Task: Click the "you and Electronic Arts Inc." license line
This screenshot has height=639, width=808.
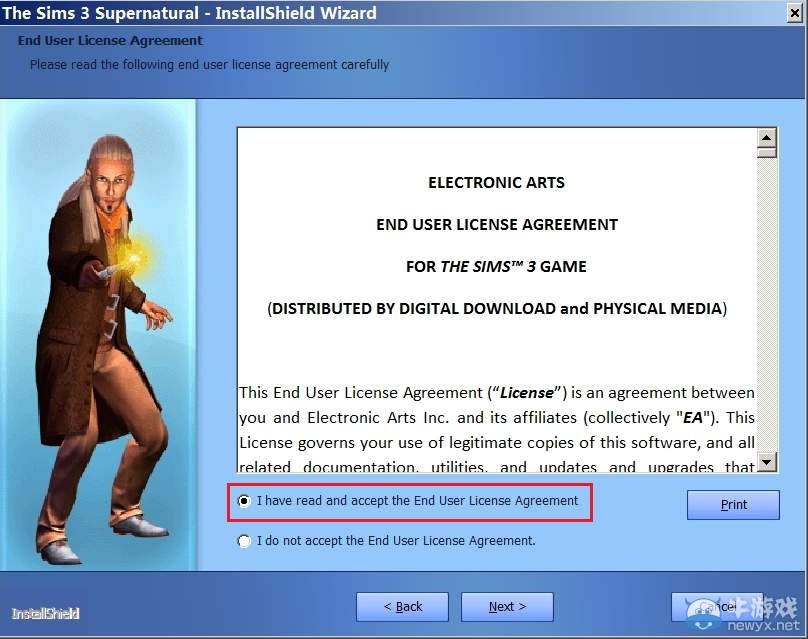Action: pos(497,417)
